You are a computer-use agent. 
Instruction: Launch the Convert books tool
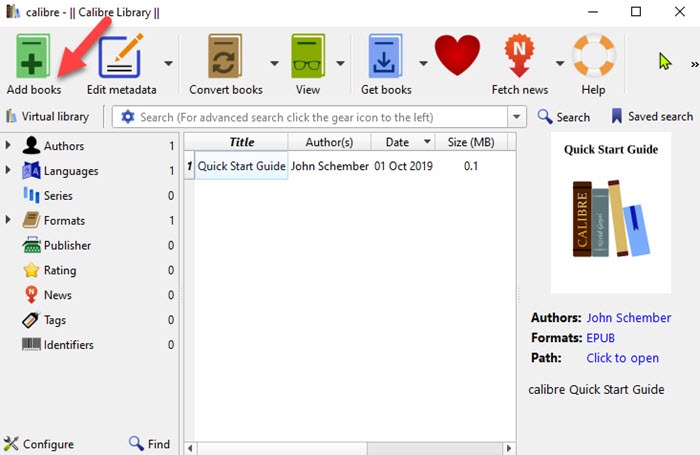tap(225, 64)
